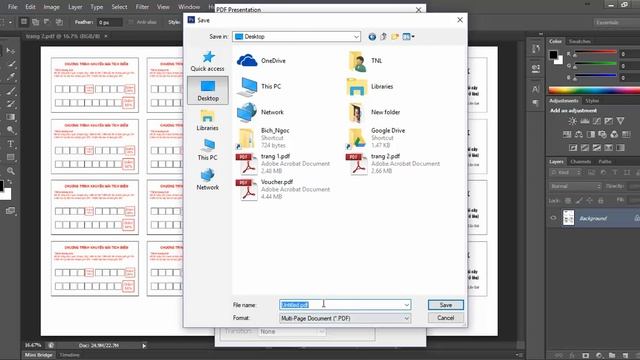Hide the Background layer with eye icon
This screenshot has height=360, width=640.
553,218
